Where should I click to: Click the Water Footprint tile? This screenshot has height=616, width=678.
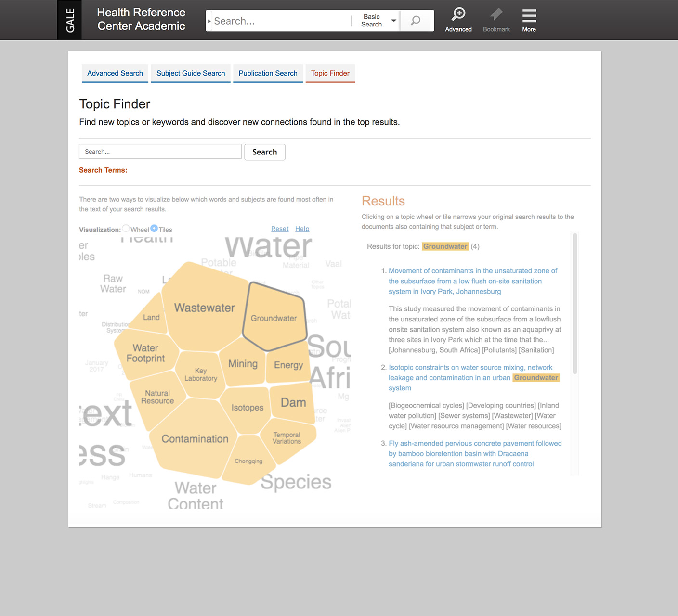[x=145, y=353]
